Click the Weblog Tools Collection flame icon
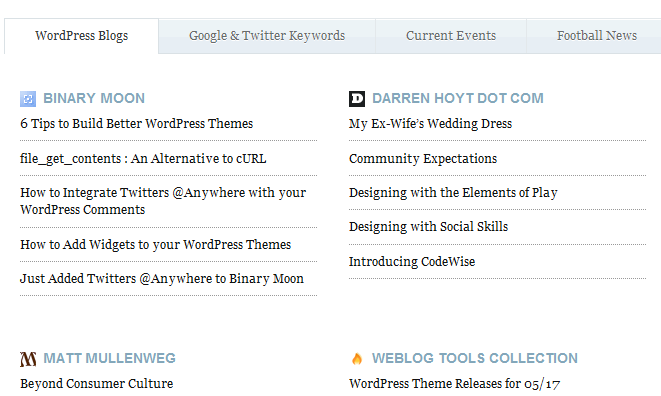The image size is (661, 396). (x=357, y=358)
